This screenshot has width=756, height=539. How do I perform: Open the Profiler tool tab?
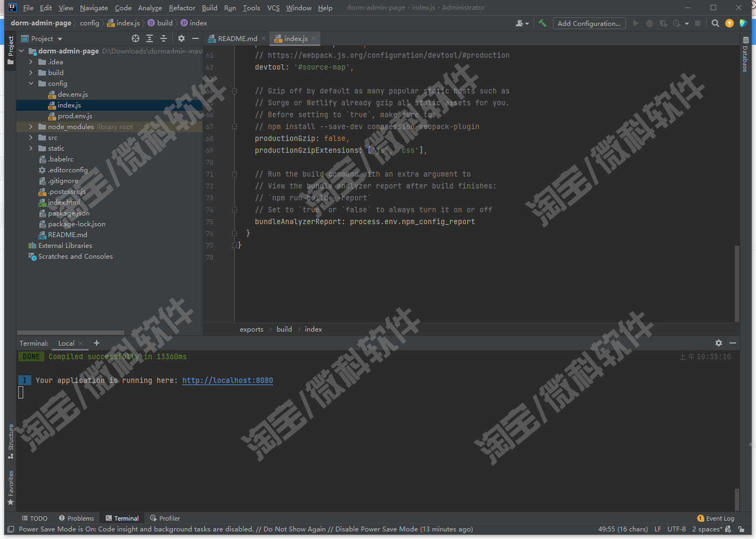tap(165, 518)
